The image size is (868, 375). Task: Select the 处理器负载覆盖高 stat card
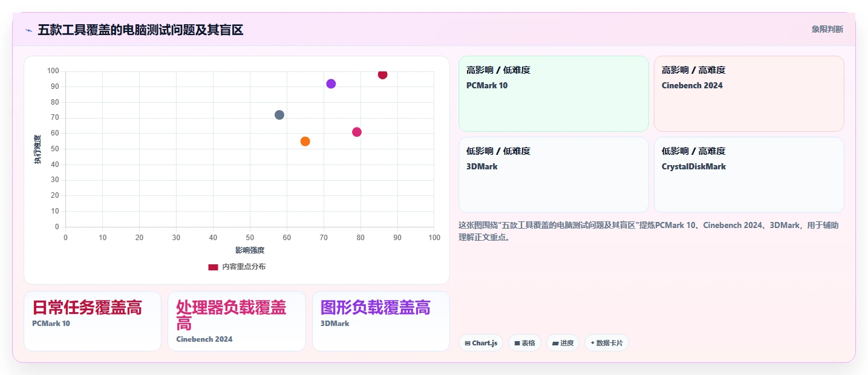[x=237, y=321]
